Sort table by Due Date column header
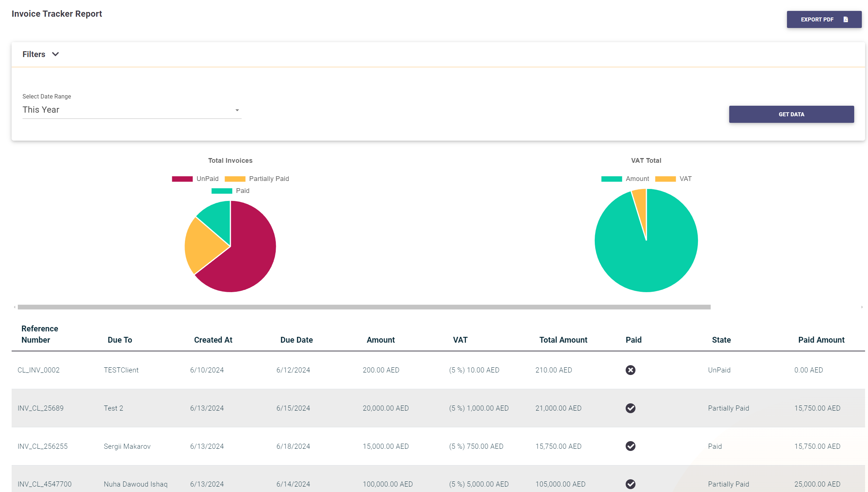 [x=296, y=340]
